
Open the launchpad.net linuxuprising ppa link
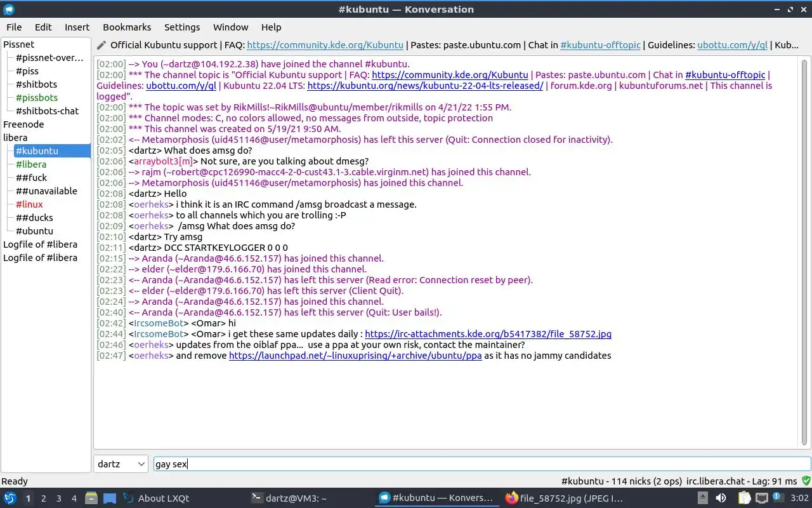(355, 356)
